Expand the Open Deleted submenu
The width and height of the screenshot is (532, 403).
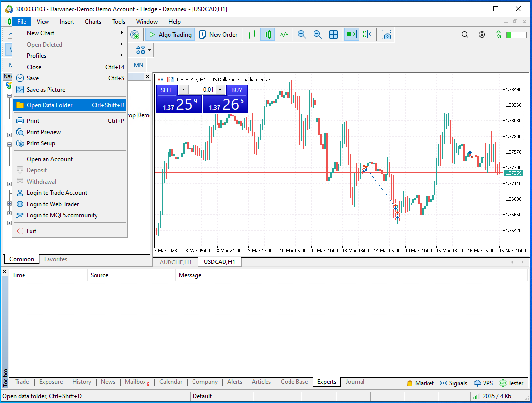70,45
